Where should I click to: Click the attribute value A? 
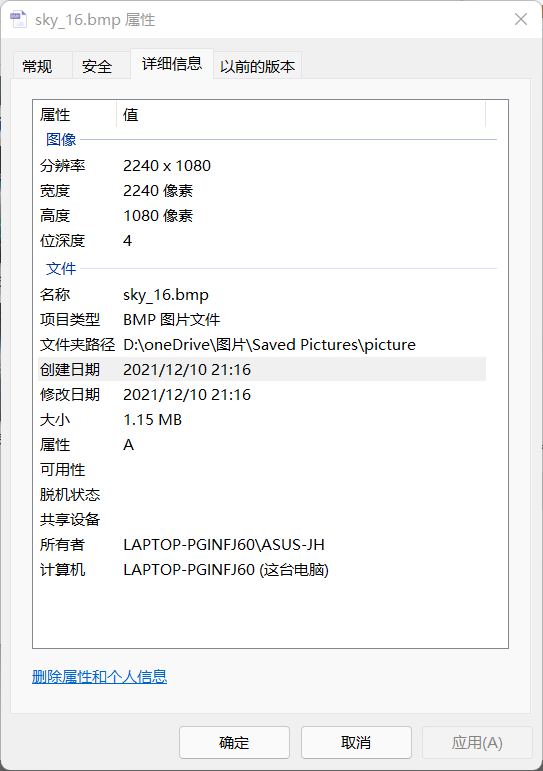128,445
